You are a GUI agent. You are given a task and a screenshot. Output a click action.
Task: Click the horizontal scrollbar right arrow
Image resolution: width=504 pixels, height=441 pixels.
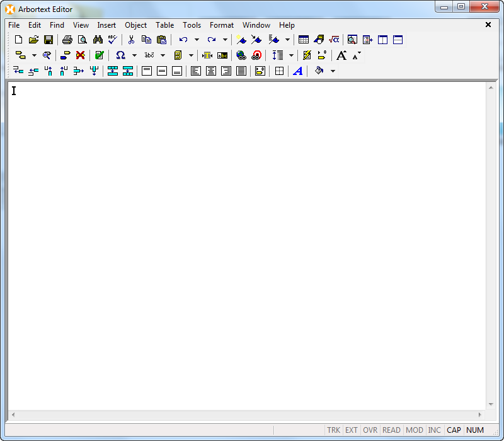tap(480, 415)
